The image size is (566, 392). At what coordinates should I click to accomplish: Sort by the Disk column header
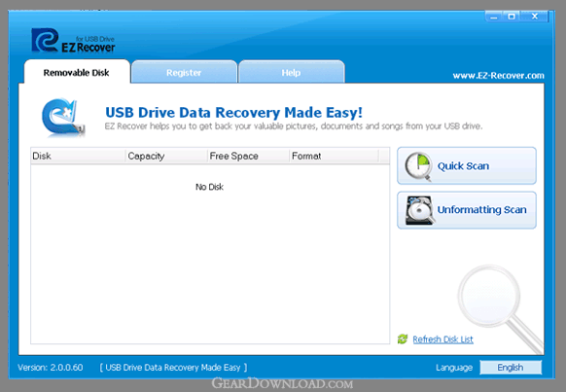click(78, 156)
